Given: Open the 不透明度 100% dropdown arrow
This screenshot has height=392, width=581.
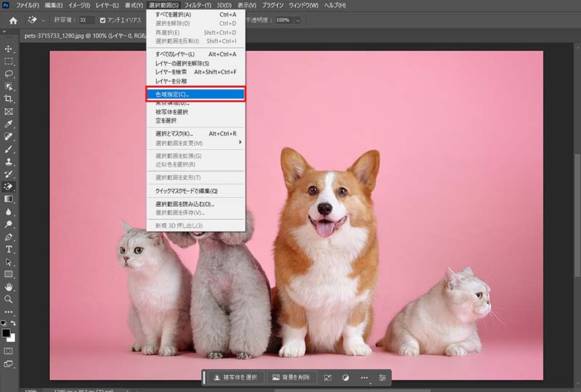Looking at the screenshot, I should [298, 20].
